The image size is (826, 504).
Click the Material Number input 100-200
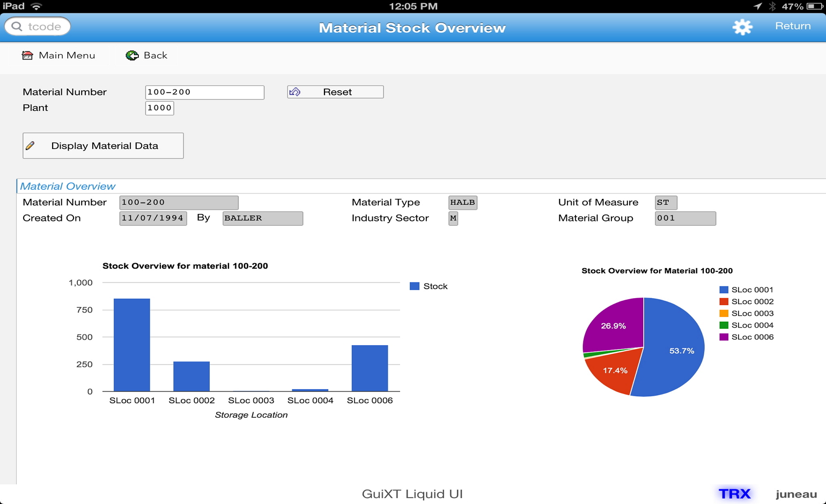point(204,92)
